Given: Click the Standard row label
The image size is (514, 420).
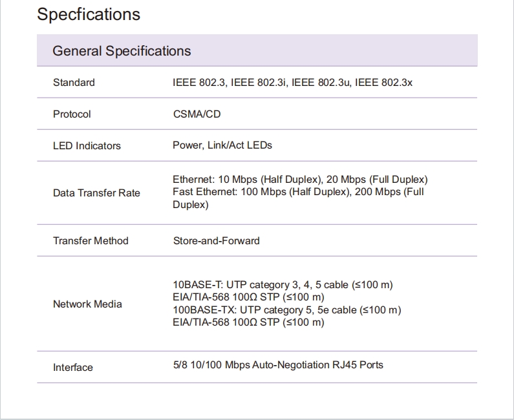Looking at the screenshot, I should (x=74, y=83).
